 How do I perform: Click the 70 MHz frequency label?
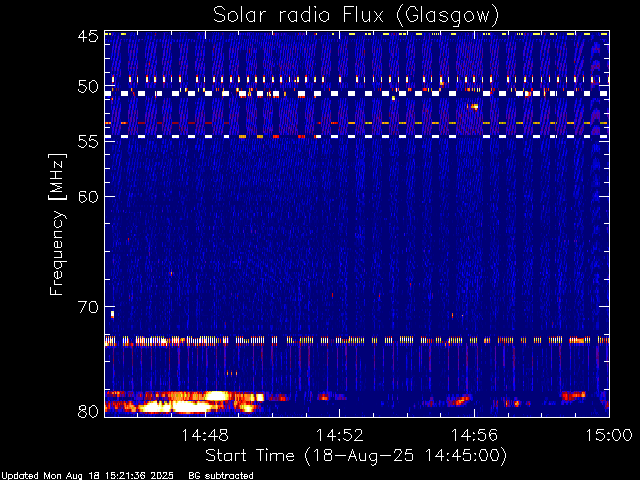(x=88, y=307)
